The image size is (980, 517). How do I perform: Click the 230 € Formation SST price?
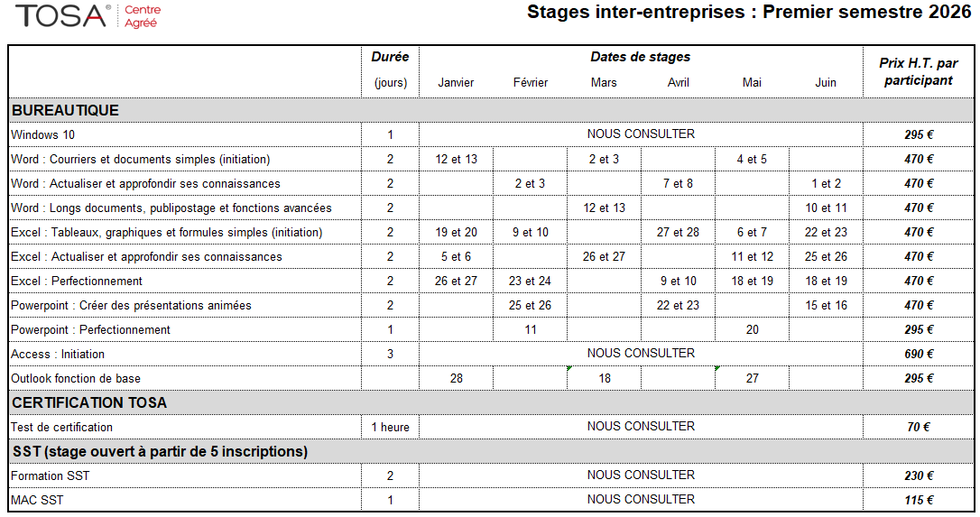919,475
